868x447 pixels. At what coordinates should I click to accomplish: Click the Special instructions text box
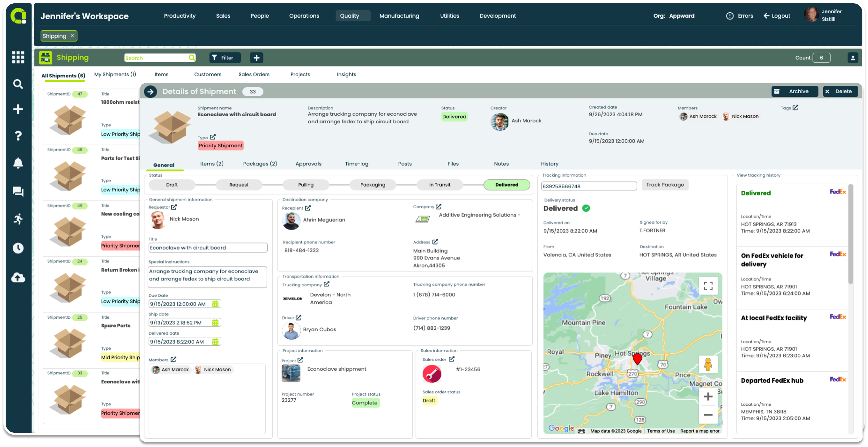(208, 277)
